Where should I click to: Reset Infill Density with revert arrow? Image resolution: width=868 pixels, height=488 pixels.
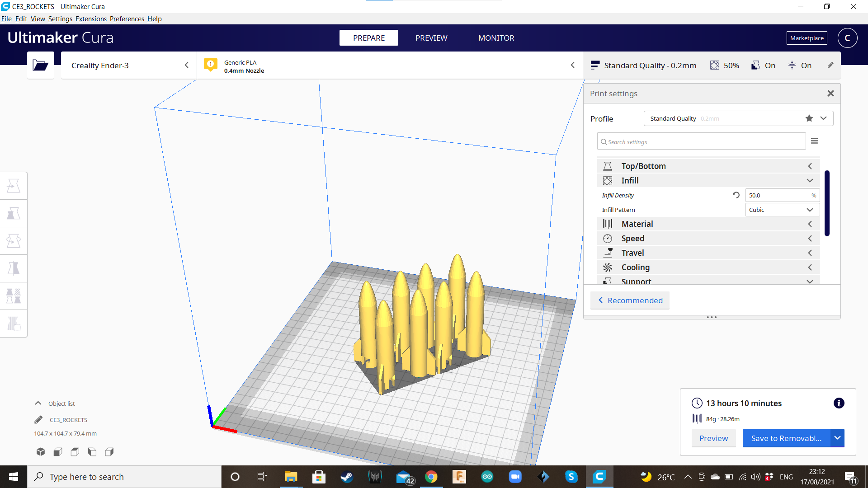[736, 195]
